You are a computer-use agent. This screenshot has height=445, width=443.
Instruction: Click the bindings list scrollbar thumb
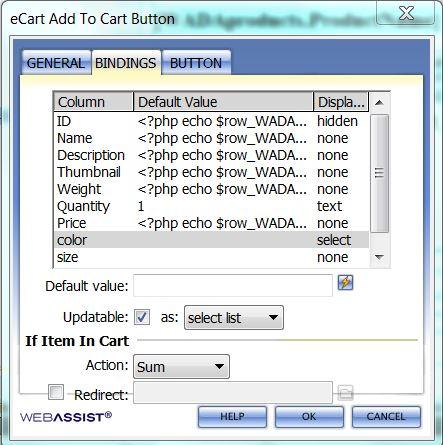point(379,173)
